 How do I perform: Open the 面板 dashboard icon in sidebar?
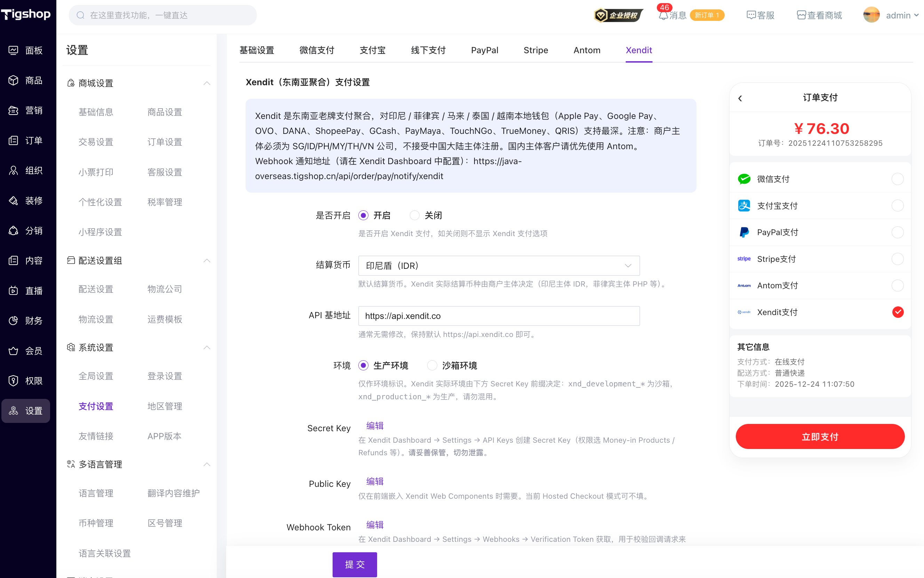click(x=13, y=50)
